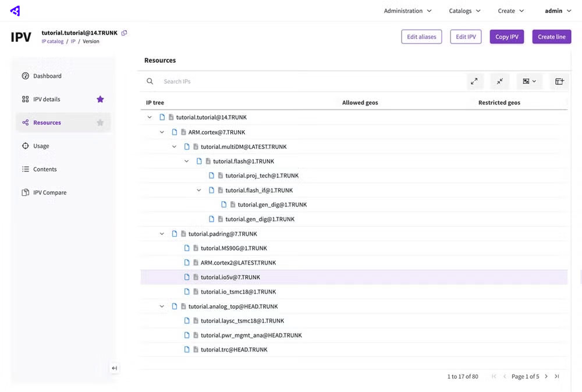Collapse the tutorial.padring@7.TRUNK tree node

(x=162, y=233)
